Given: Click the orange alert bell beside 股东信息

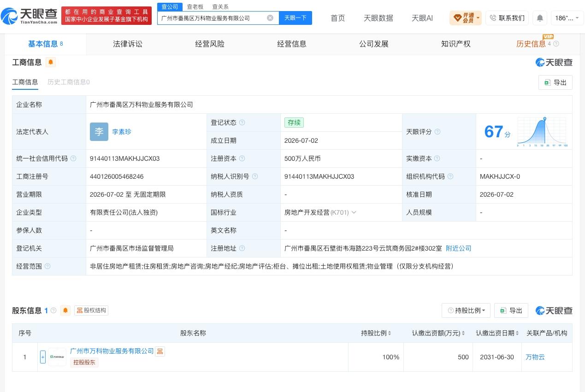Looking at the screenshot, I should point(65,310).
